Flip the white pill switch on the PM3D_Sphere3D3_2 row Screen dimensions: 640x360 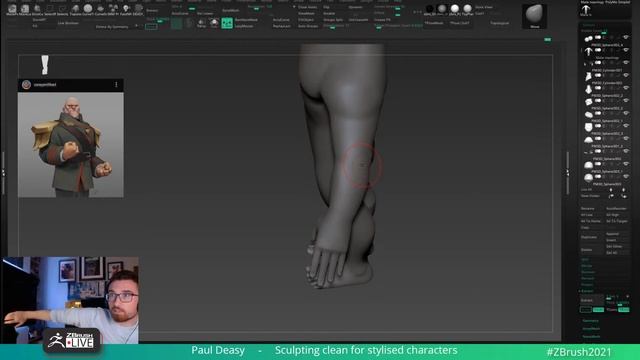point(598,101)
